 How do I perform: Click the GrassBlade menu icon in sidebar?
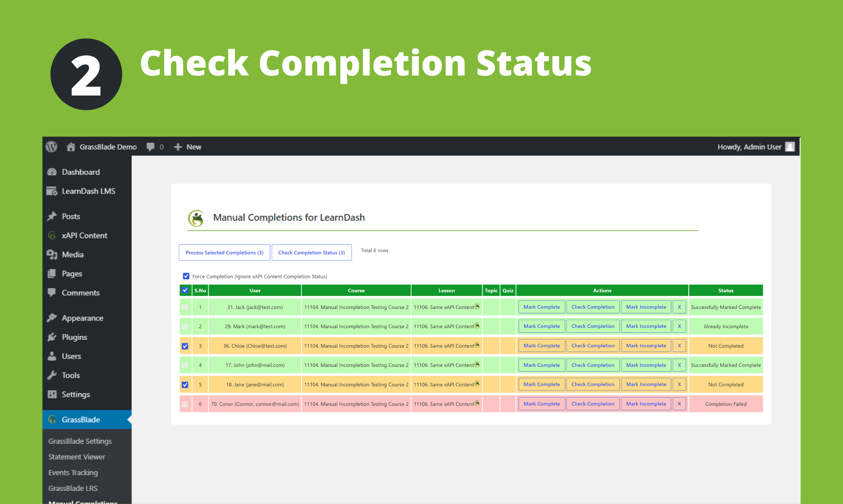[x=52, y=419]
